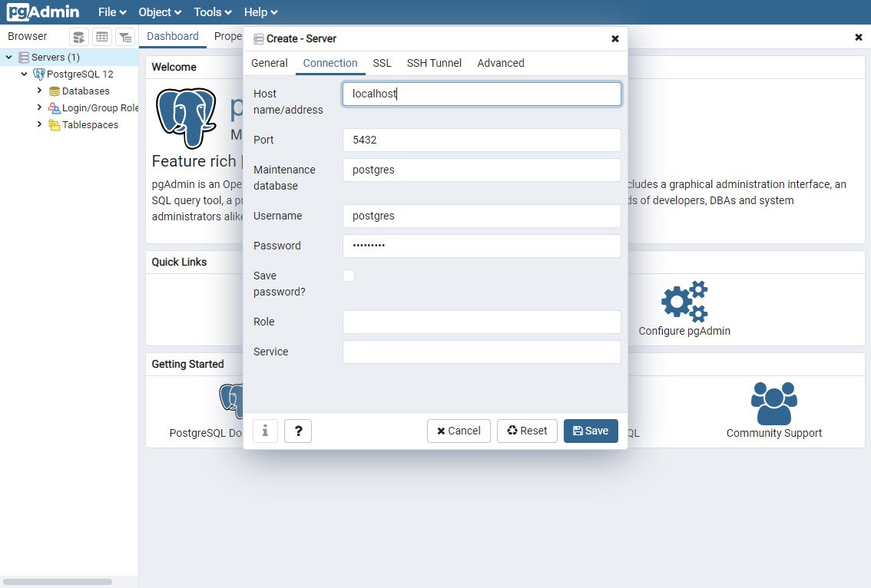Click the Username input field
The image size is (871, 588).
click(x=482, y=216)
